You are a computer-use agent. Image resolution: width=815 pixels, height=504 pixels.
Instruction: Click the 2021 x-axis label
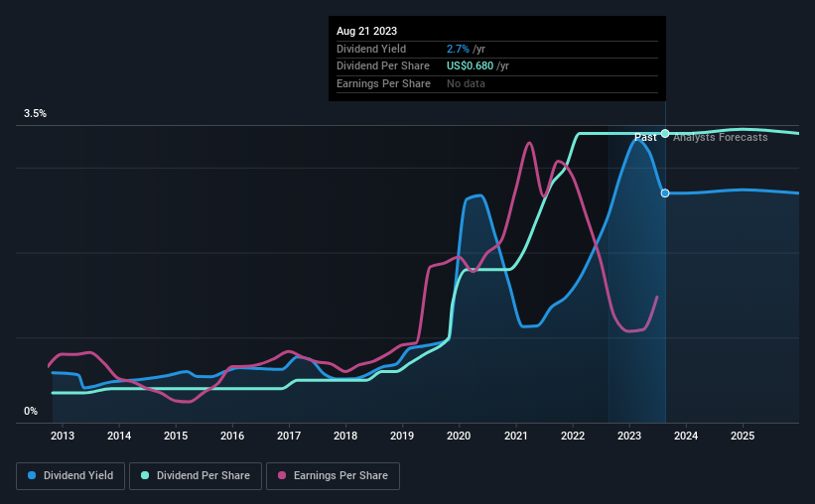click(516, 436)
